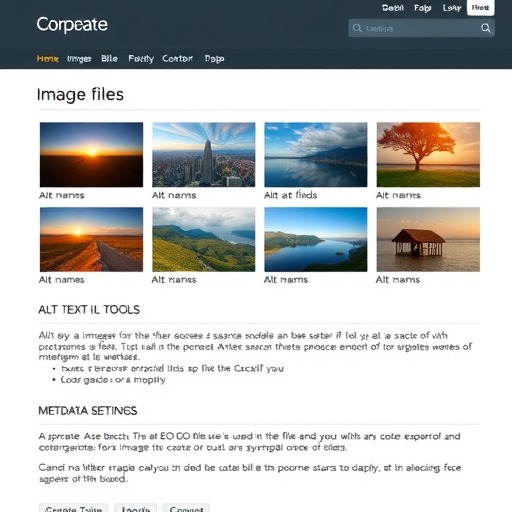Click the Foly link in the top bar
This screenshot has width=512, height=512.
pos(422,8)
